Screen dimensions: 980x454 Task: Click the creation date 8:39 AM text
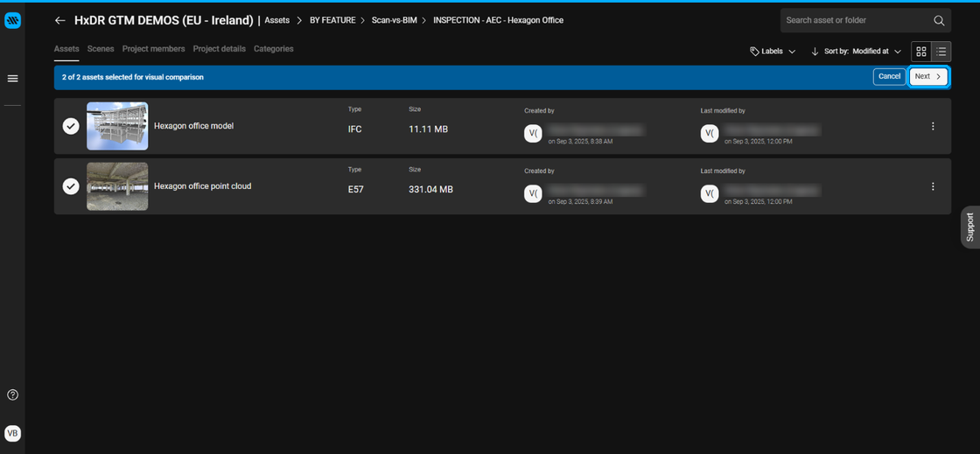(580, 202)
